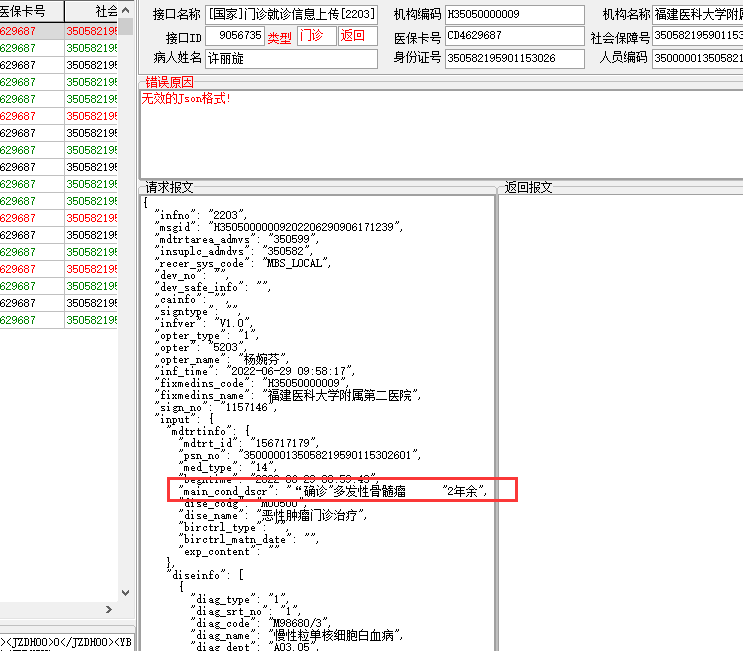
Task: Click the "main_cond_dscr" line
Action: click(x=333, y=491)
